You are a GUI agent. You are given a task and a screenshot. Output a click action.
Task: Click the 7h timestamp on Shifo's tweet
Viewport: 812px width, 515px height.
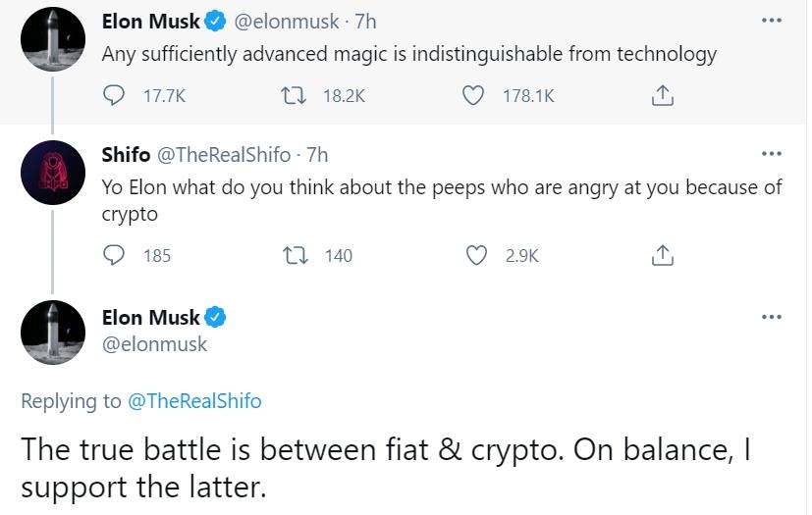[x=317, y=154]
